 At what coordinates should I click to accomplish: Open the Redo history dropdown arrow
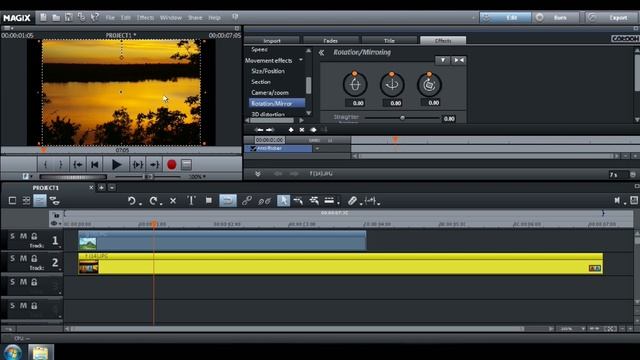[x=161, y=203]
